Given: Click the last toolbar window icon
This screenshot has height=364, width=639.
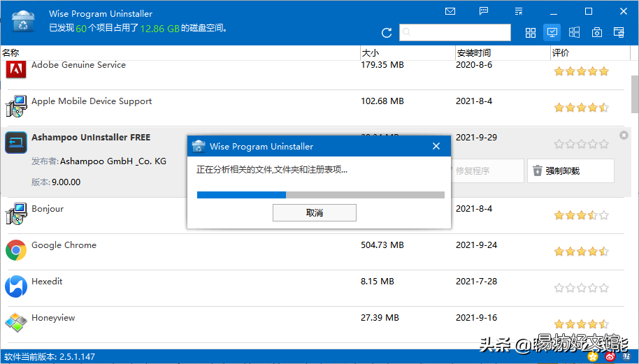Looking at the screenshot, I should click(x=619, y=33).
